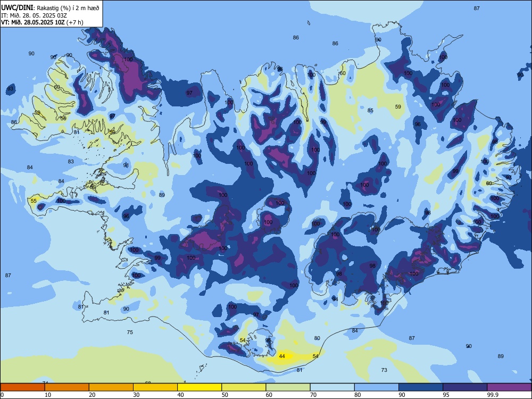Click the pale blue 70–80 legend swatch
This screenshot has width=532, height=399.
pyautogui.click(x=332, y=387)
